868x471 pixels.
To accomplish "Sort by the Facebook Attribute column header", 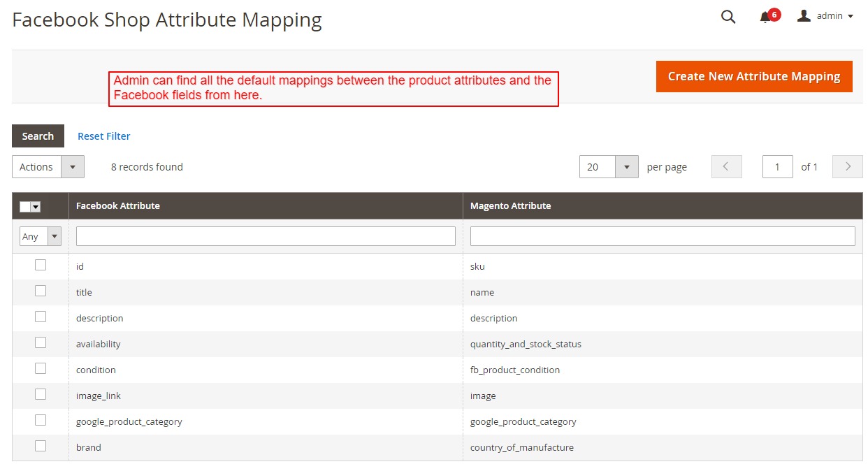I will [x=118, y=206].
